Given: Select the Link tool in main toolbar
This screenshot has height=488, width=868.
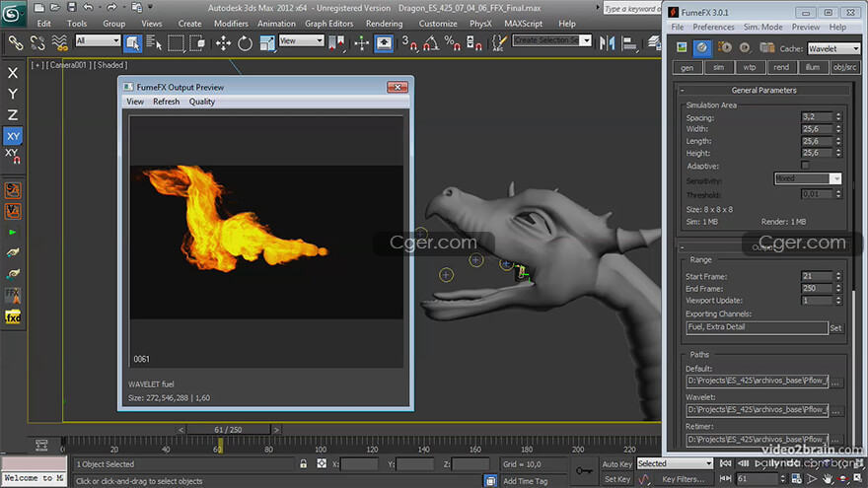Looking at the screenshot, I should (x=16, y=42).
